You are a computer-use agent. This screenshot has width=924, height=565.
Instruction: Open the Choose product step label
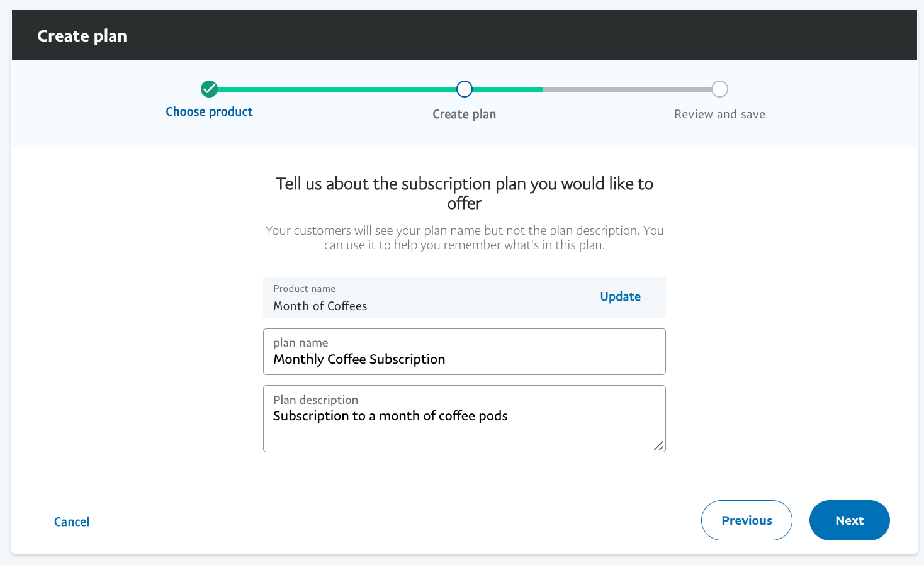pos(209,112)
